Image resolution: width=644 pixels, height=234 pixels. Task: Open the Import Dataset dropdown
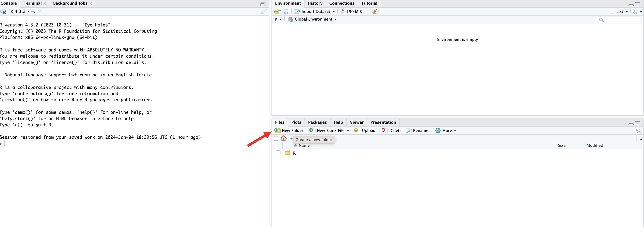[x=314, y=11]
